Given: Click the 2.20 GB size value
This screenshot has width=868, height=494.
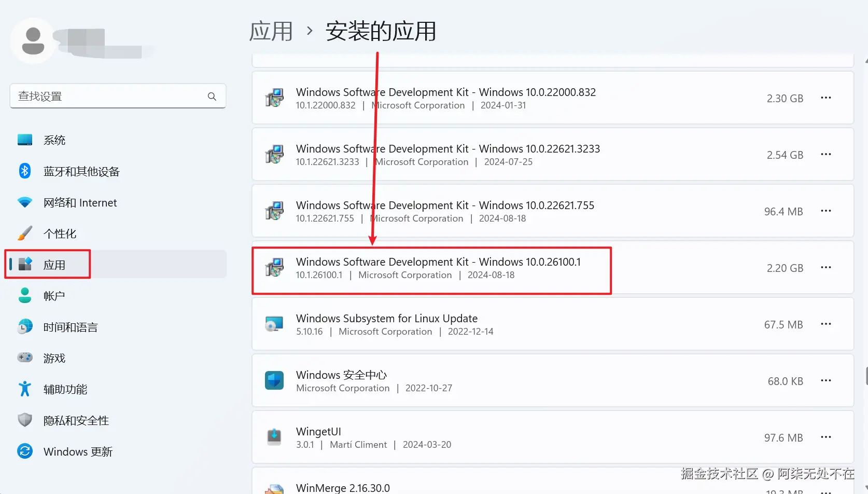Looking at the screenshot, I should pos(785,268).
